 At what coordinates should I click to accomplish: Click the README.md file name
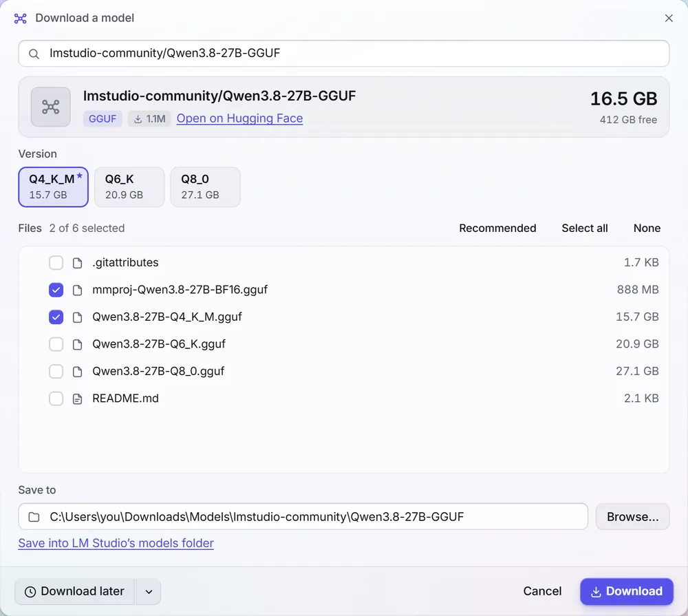[125, 399]
